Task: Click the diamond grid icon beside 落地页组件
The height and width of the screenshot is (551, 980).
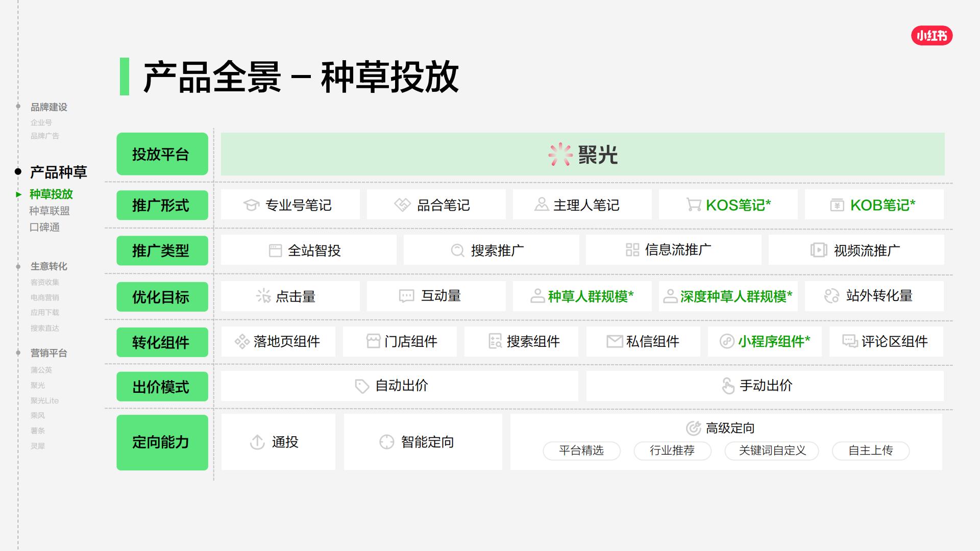Action: coord(242,341)
